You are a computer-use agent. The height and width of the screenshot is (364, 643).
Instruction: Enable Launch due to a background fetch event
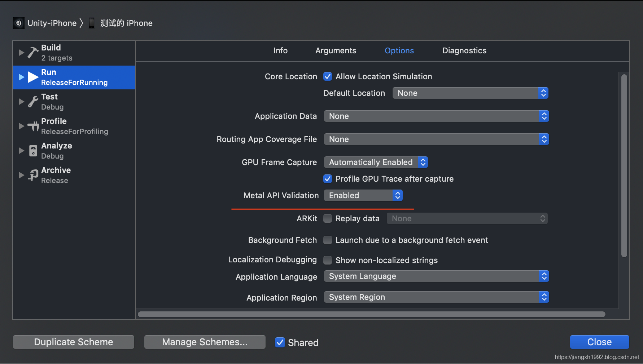[328, 240]
